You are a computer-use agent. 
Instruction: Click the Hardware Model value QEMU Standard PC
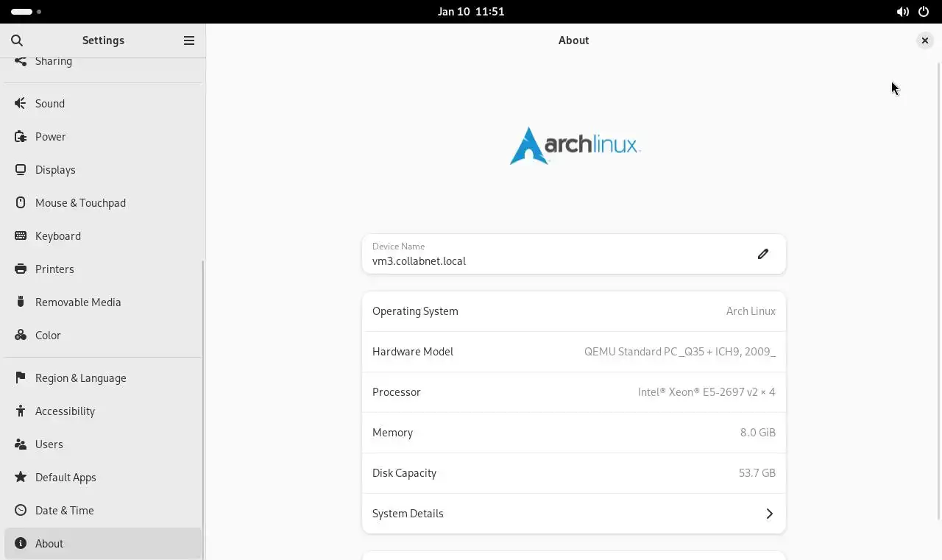(680, 352)
